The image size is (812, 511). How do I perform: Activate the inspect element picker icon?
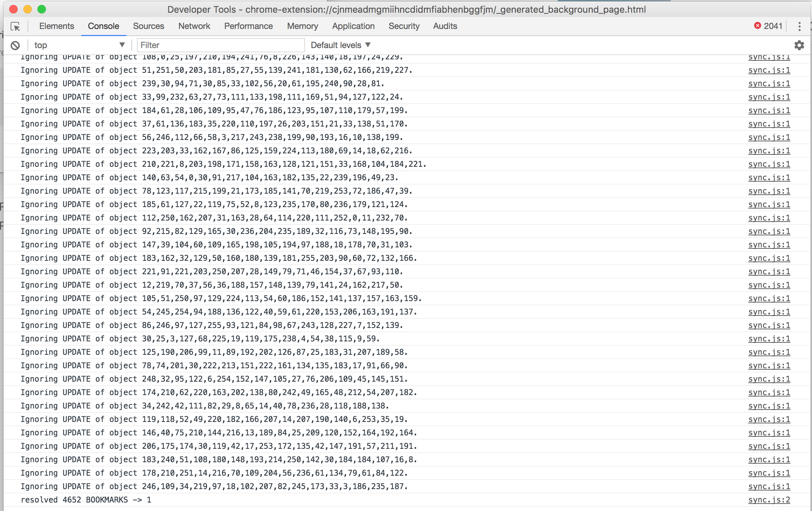(x=15, y=27)
